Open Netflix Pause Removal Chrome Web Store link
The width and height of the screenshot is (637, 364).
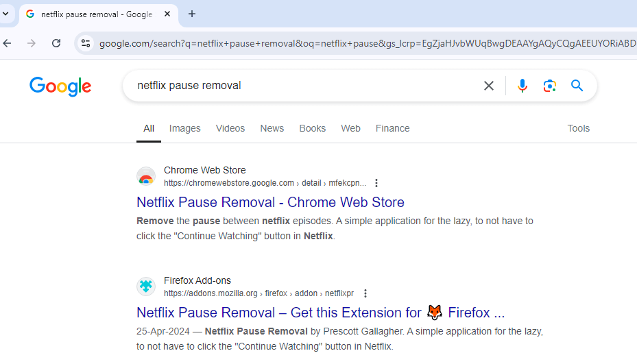pos(270,202)
